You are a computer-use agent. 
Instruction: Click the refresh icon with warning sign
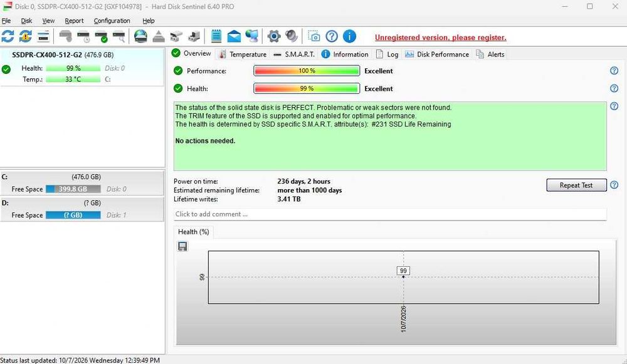[25, 36]
